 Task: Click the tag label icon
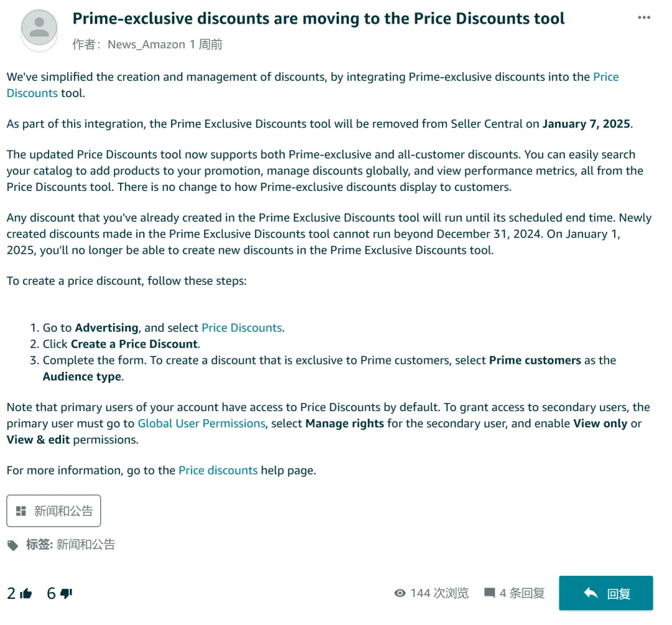(13, 545)
